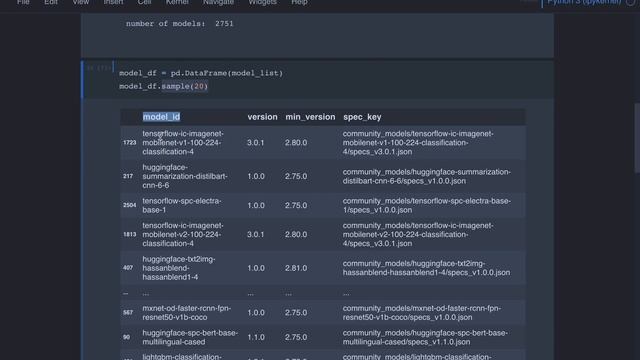Click the mxnet-od-faster-rcnn-fpn-resnet50-v1b-coco model_id cell
The height and width of the screenshot is (360, 640).
tap(187, 313)
